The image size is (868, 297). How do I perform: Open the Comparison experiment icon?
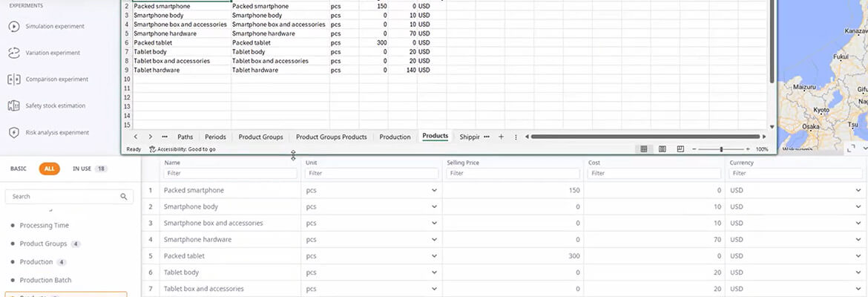click(x=13, y=79)
